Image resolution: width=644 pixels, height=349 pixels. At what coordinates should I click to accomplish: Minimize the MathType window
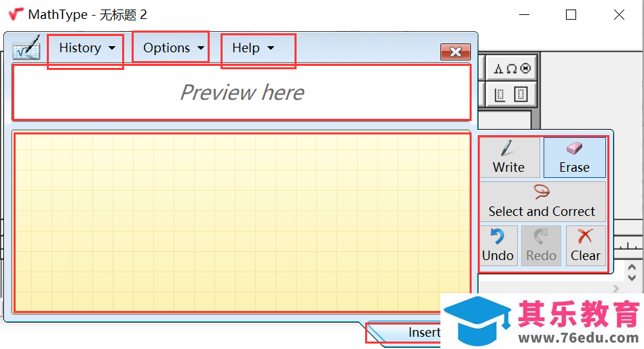tap(524, 15)
